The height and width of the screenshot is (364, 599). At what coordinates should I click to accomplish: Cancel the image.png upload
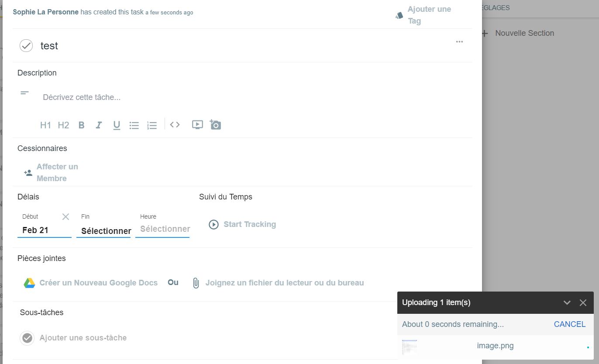[570, 324]
